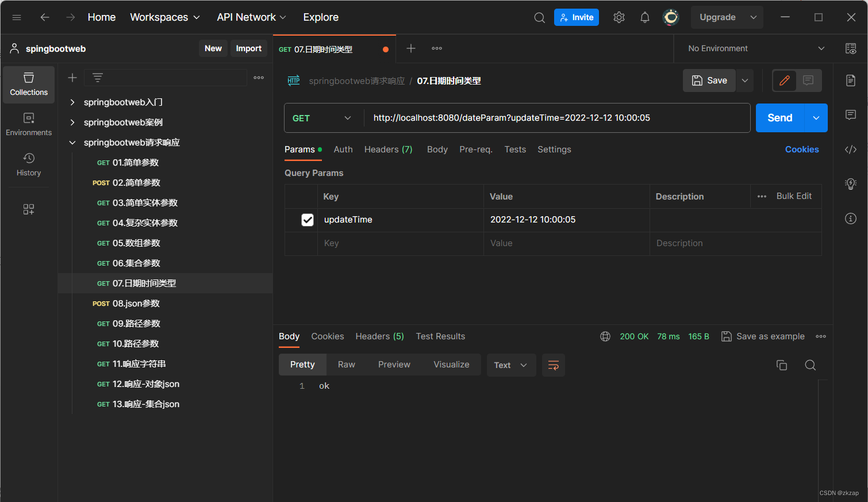Uncheck the updateTime parameter checkbox
This screenshot has width=868, height=502.
pos(308,220)
